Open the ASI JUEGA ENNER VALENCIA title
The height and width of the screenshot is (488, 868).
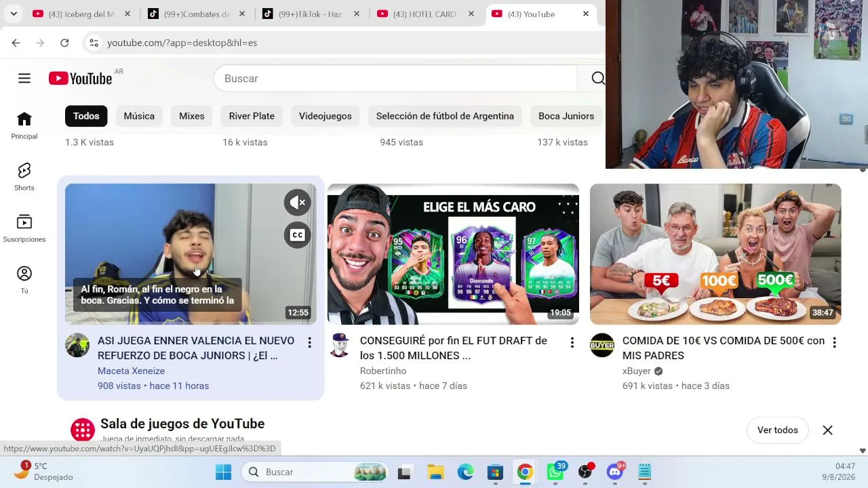pos(196,348)
